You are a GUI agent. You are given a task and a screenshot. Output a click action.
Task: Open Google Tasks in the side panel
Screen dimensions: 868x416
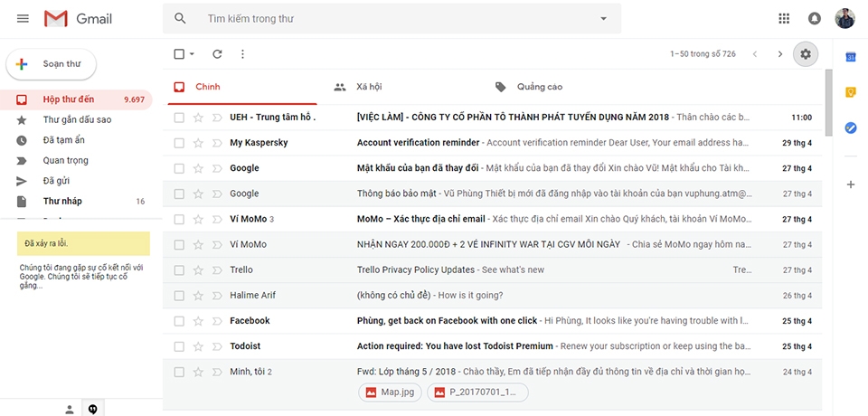coord(851,128)
